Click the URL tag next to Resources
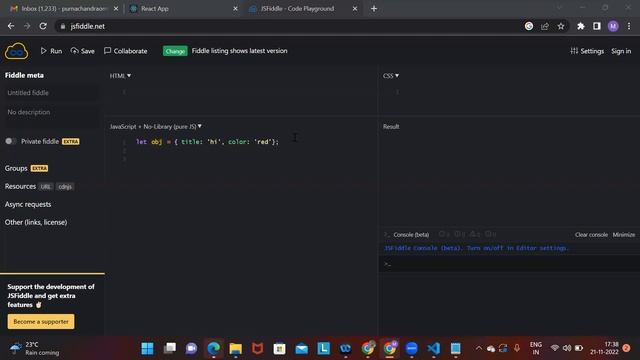The height and width of the screenshot is (360, 640). pyautogui.click(x=46, y=187)
